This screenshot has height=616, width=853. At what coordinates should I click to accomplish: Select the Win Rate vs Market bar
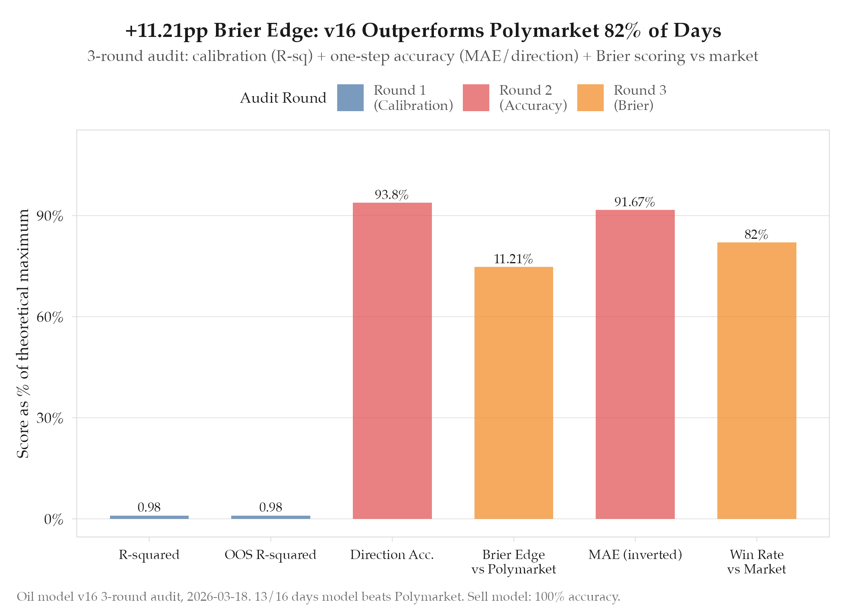point(757,380)
